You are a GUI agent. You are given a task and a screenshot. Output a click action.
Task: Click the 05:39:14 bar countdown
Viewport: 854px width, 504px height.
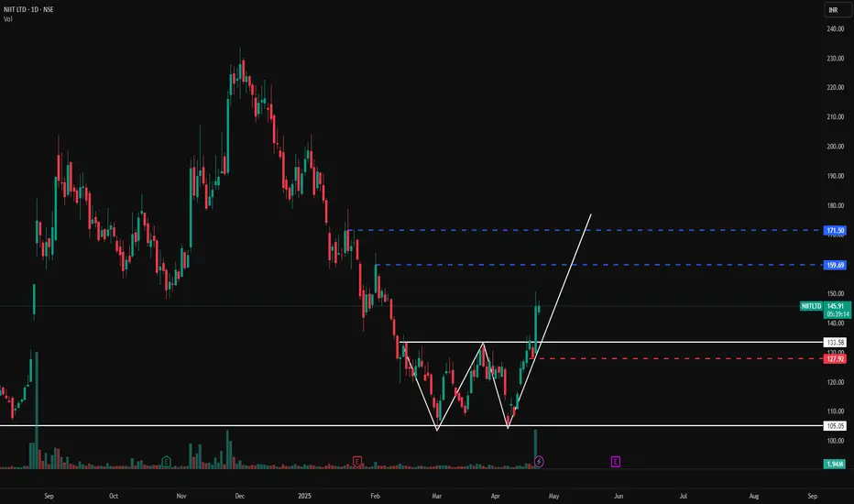tap(838, 314)
